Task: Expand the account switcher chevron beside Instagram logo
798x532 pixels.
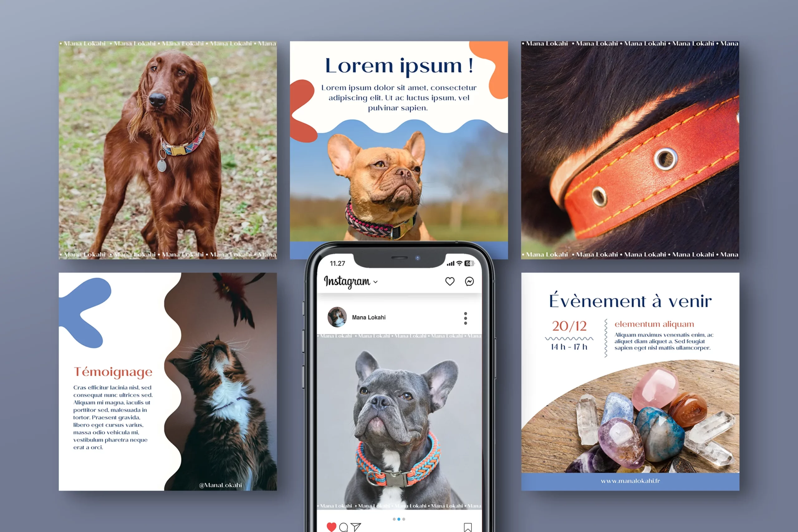Action: click(375, 282)
